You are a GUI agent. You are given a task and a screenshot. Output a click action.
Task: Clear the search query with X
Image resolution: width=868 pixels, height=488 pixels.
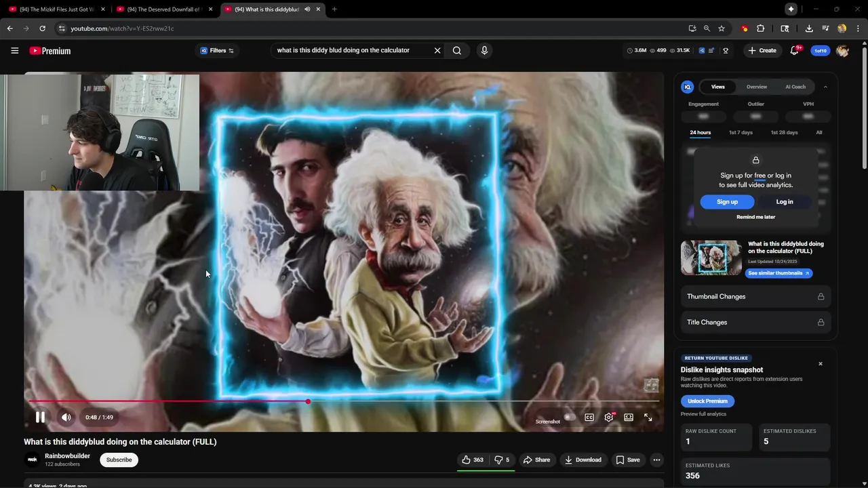pos(437,50)
